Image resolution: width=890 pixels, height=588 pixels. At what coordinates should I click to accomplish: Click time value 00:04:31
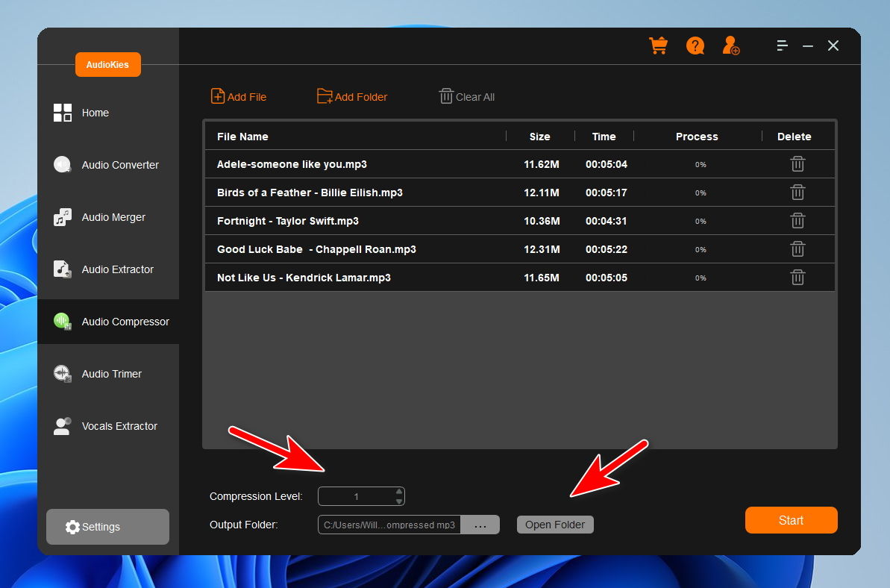[607, 222]
